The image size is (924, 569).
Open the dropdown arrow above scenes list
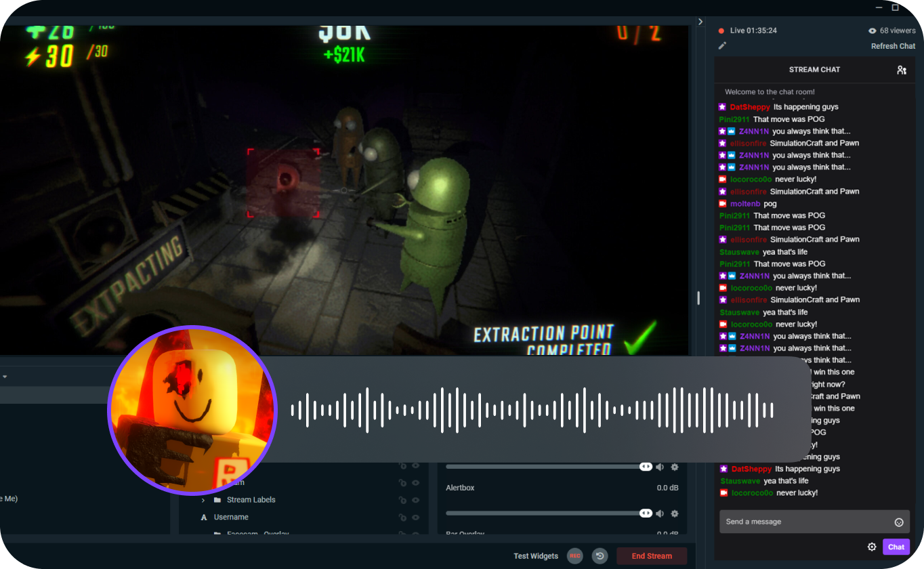tap(5, 377)
